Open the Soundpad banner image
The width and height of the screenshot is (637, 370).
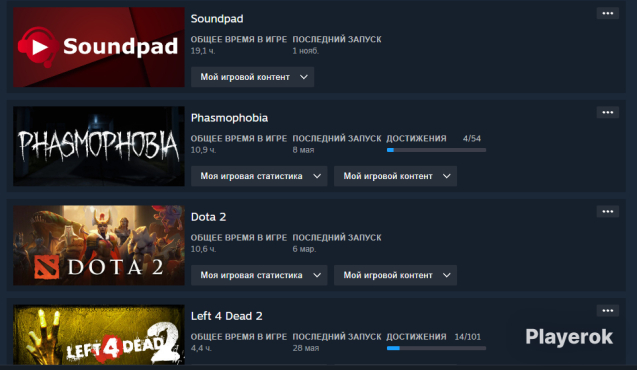click(99, 47)
